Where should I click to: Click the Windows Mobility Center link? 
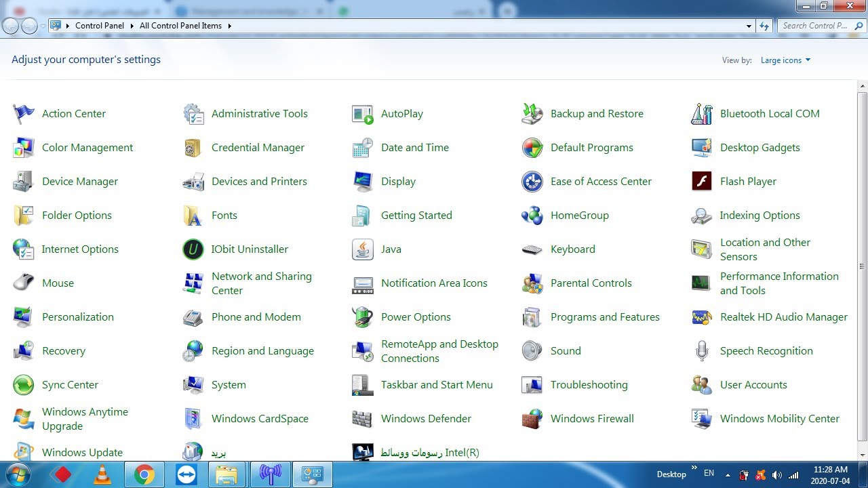[780, 419]
